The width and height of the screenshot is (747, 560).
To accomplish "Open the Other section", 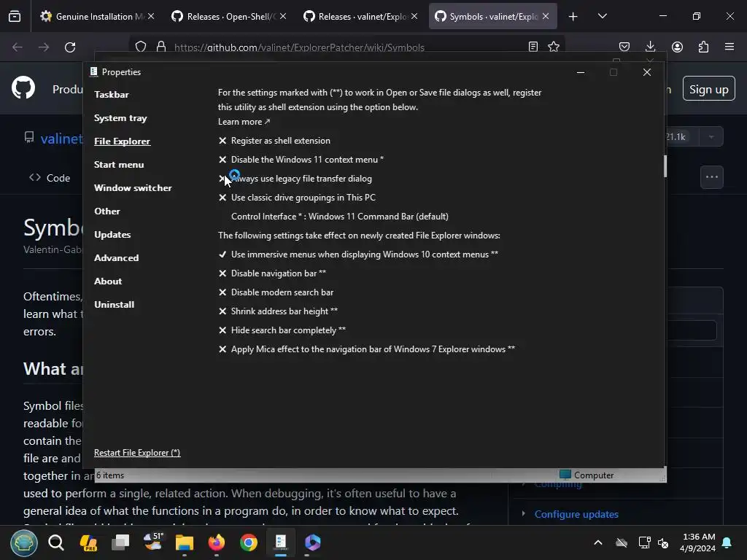I will click(x=107, y=211).
